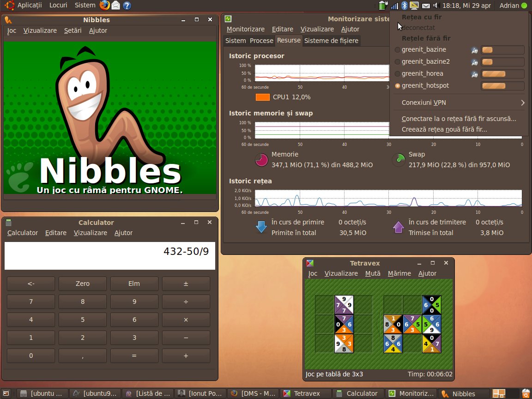The image size is (532, 399).
Task: Click the green status indicator beside Adrian
Action: tap(524, 6)
